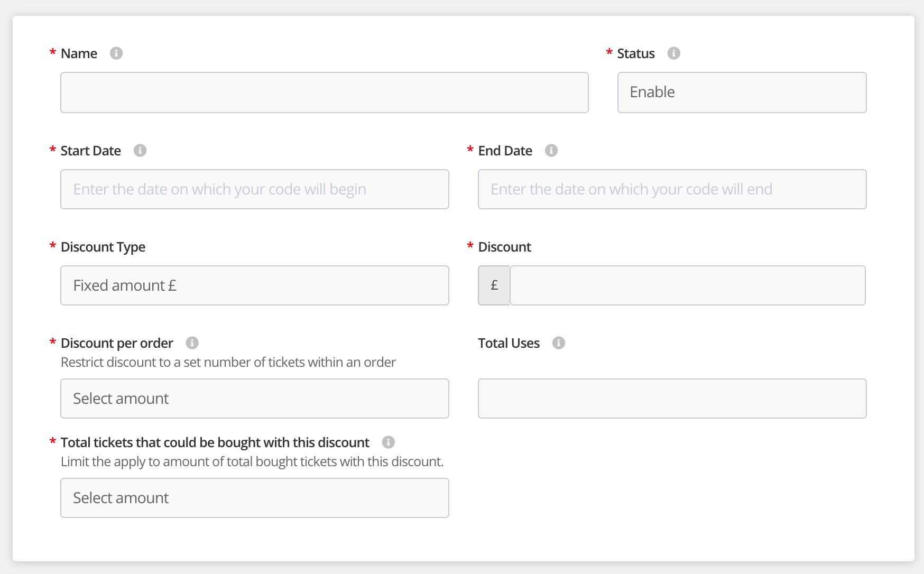Click the info icon beside Status
Image resolution: width=924 pixels, height=574 pixels.
click(x=673, y=53)
